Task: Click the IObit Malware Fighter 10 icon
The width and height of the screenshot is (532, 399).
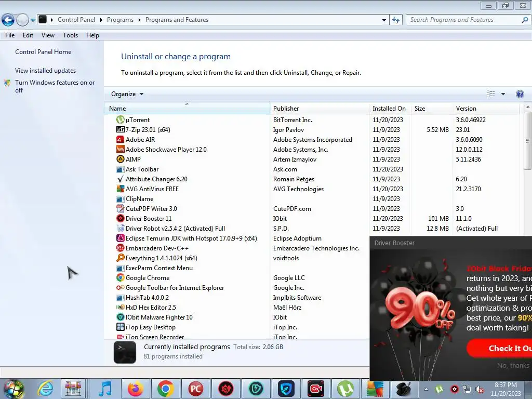Action: (120, 317)
